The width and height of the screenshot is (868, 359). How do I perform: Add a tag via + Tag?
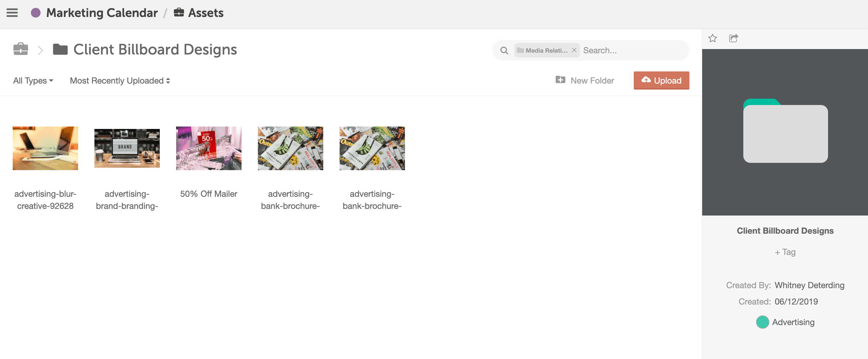click(x=785, y=252)
